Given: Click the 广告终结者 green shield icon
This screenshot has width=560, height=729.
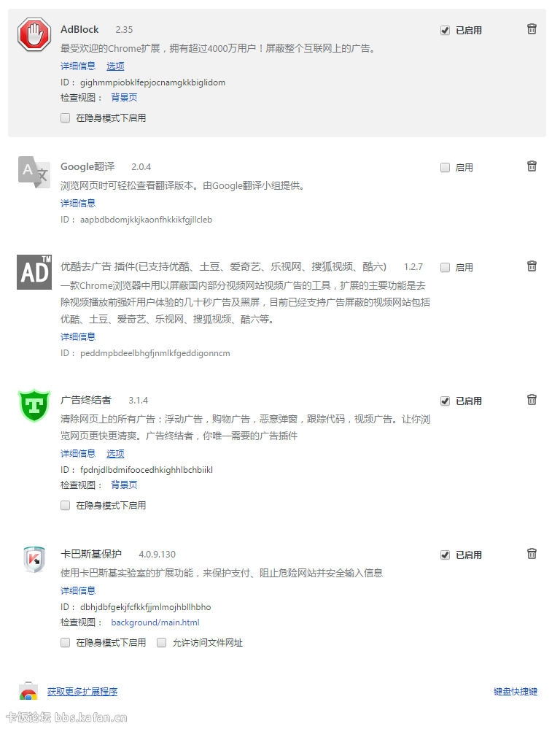Looking at the screenshot, I should (x=34, y=406).
